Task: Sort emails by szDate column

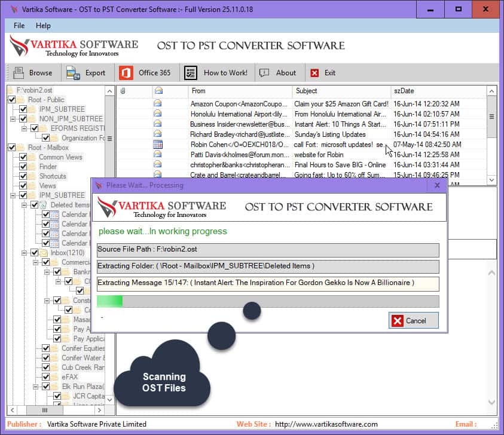Action: (x=438, y=91)
